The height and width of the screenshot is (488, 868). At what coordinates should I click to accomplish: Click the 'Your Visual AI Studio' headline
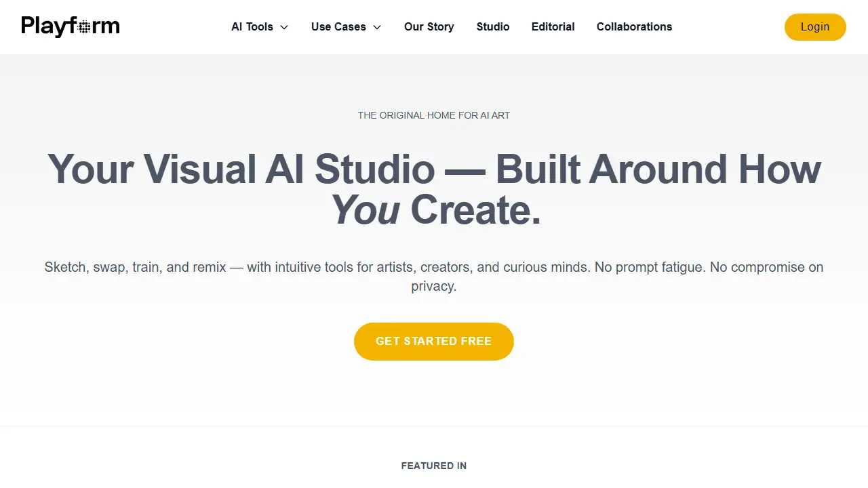coord(241,169)
